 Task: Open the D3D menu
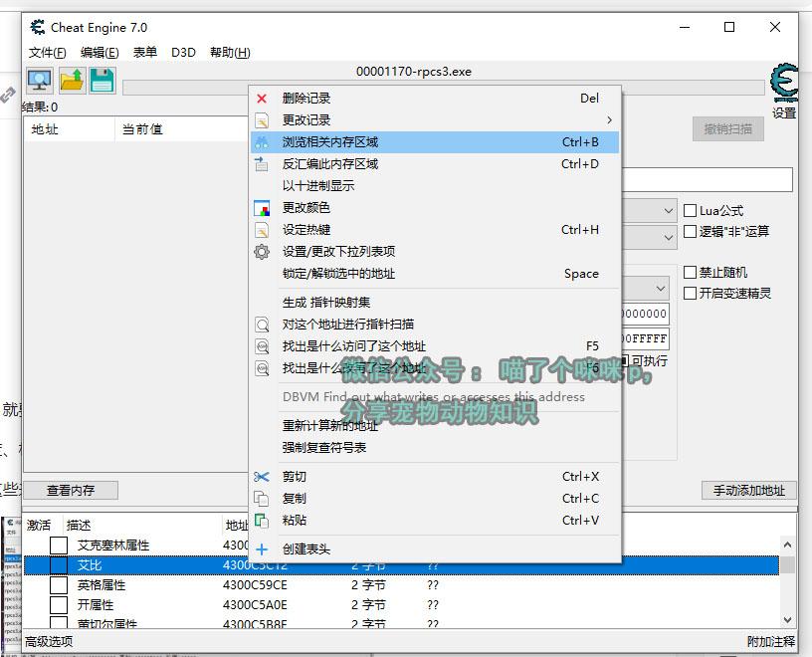[x=183, y=53]
